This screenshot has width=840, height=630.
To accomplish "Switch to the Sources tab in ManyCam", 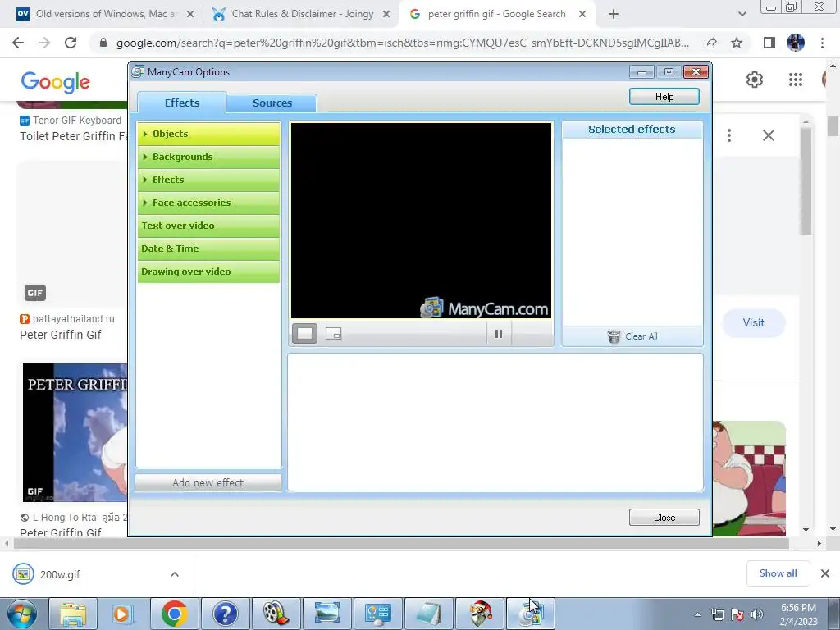I will 272,103.
